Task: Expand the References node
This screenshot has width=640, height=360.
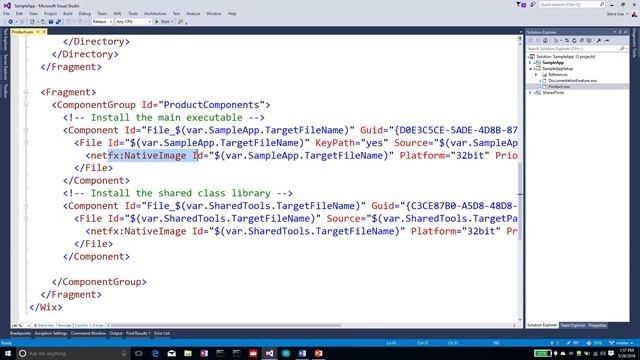Action: point(536,75)
